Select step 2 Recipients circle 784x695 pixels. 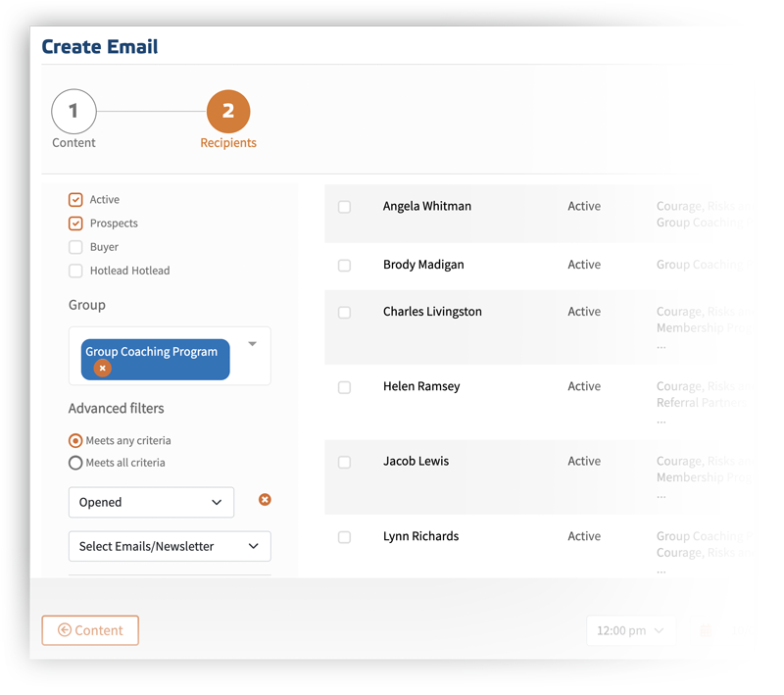point(228,111)
